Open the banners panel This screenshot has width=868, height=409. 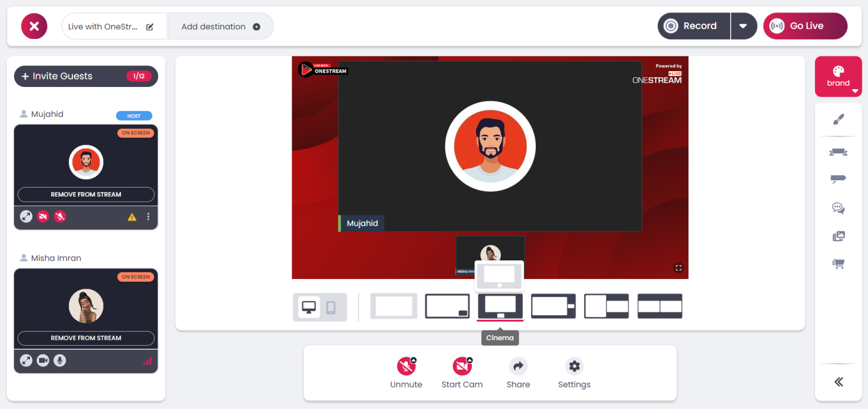click(838, 152)
